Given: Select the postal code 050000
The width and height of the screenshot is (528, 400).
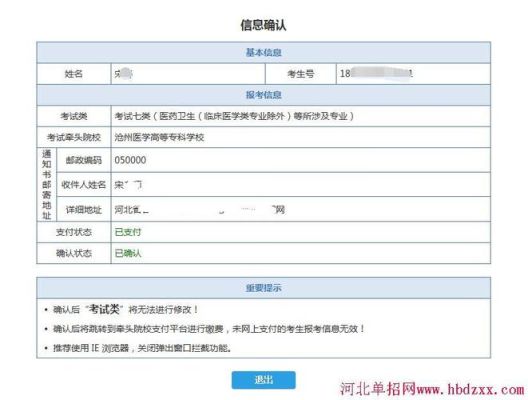Looking at the screenshot, I should point(130,160).
